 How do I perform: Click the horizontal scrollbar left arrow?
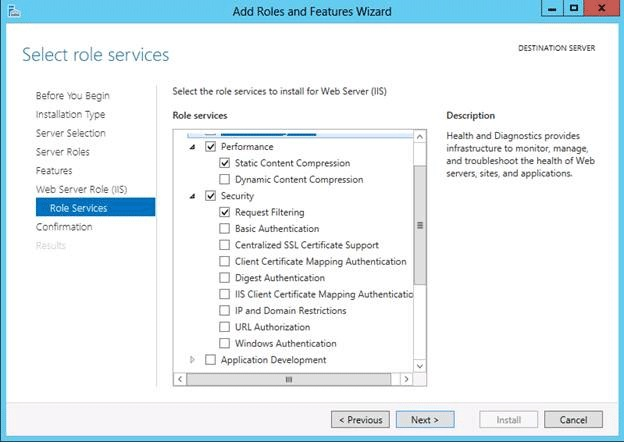click(180, 379)
